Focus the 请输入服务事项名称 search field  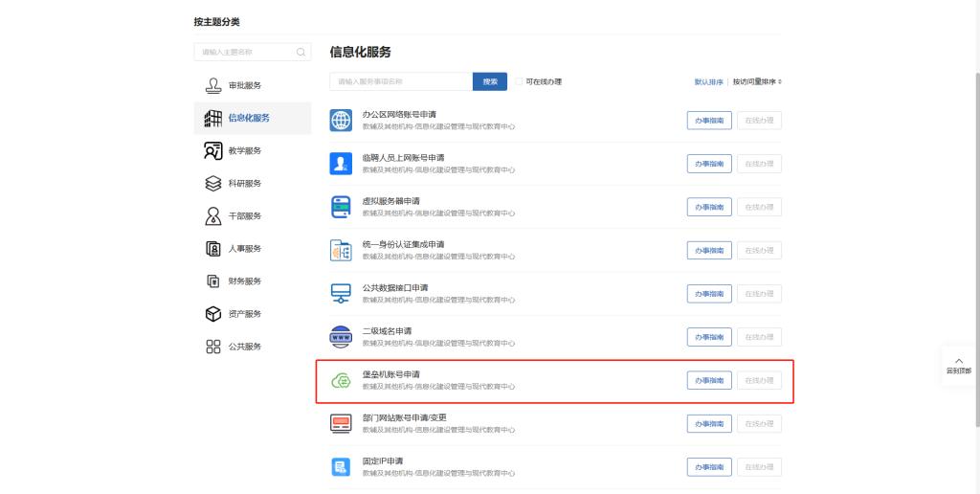tap(400, 81)
